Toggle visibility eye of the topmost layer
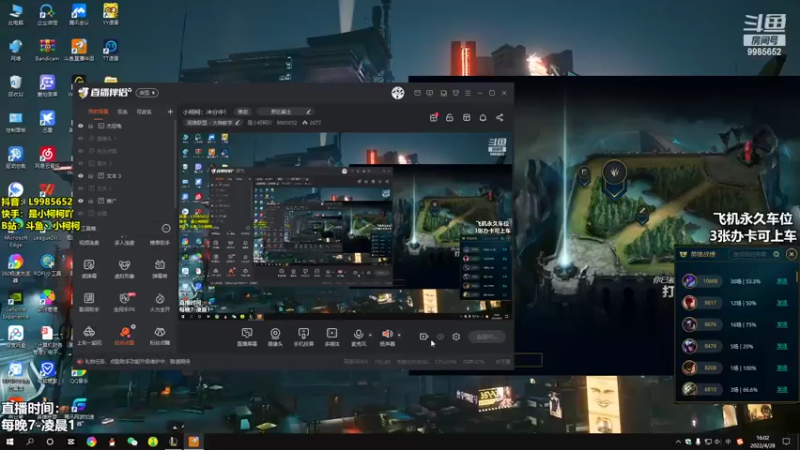 pyautogui.click(x=81, y=126)
